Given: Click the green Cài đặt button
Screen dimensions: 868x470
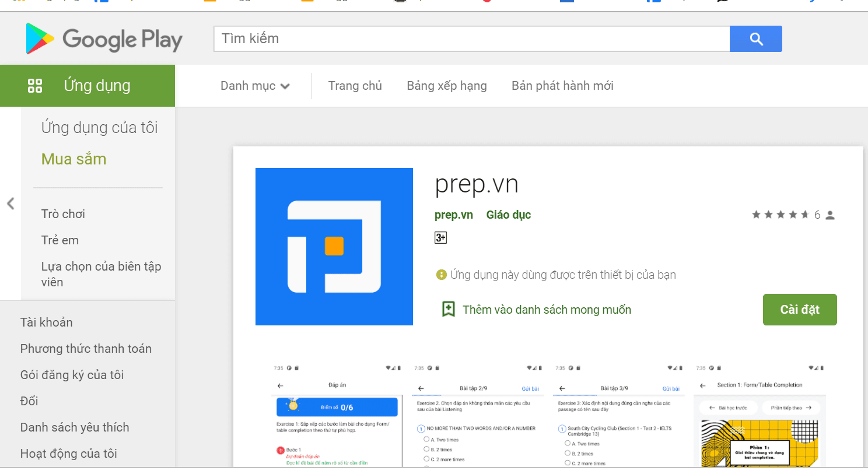Looking at the screenshot, I should [800, 310].
